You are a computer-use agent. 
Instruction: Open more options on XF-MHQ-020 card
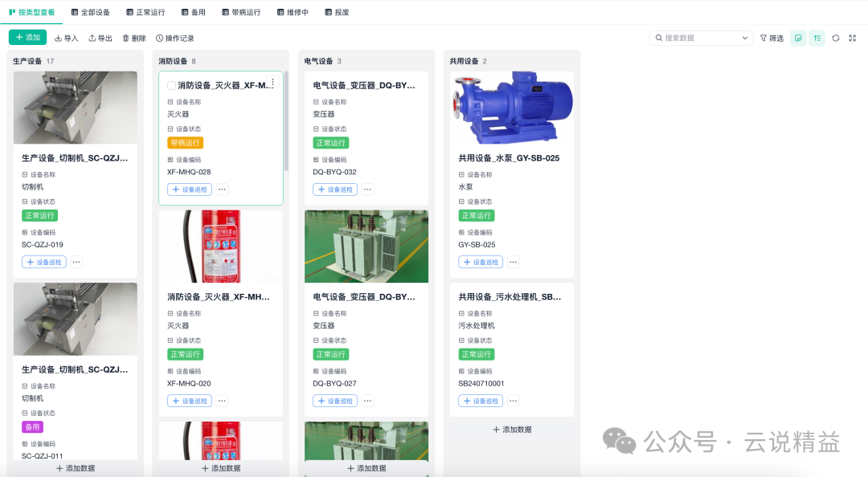pos(222,401)
